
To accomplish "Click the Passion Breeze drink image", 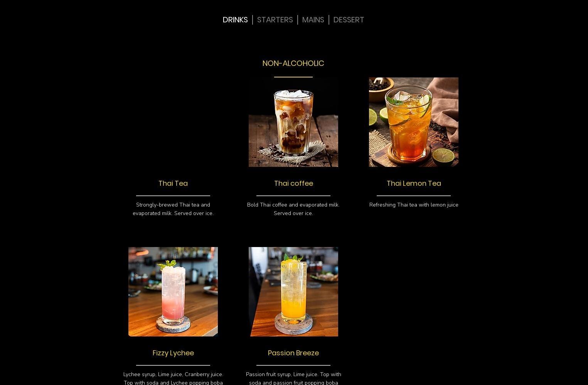I will [x=293, y=292].
